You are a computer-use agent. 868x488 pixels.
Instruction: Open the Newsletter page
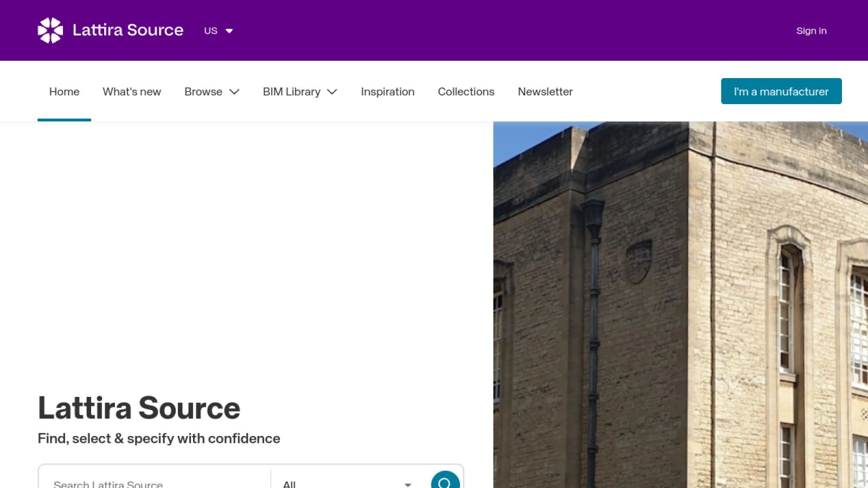pyautogui.click(x=545, y=92)
